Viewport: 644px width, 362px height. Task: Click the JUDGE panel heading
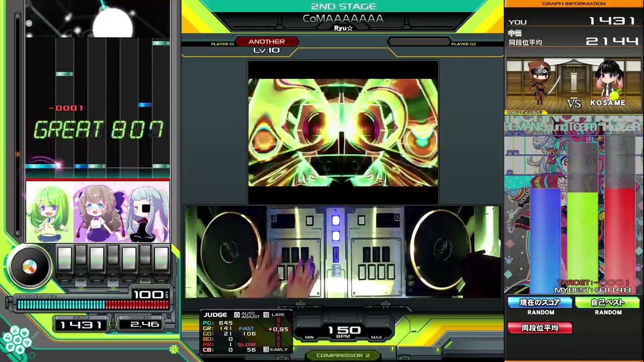[x=215, y=315]
